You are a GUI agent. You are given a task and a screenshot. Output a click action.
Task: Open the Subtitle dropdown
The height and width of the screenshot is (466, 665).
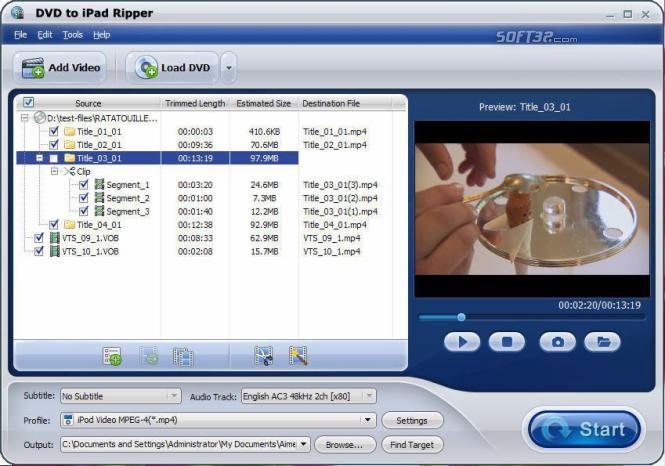click(x=121, y=396)
